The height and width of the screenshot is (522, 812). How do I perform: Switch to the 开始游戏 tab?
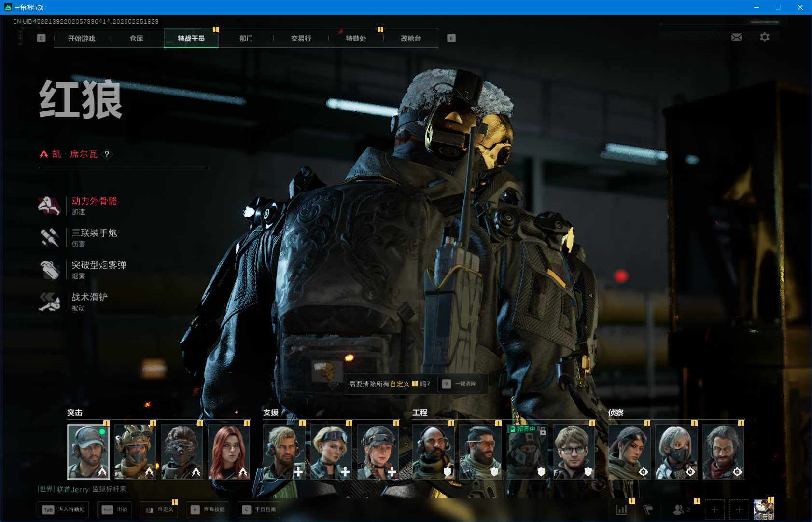[82, 38]
